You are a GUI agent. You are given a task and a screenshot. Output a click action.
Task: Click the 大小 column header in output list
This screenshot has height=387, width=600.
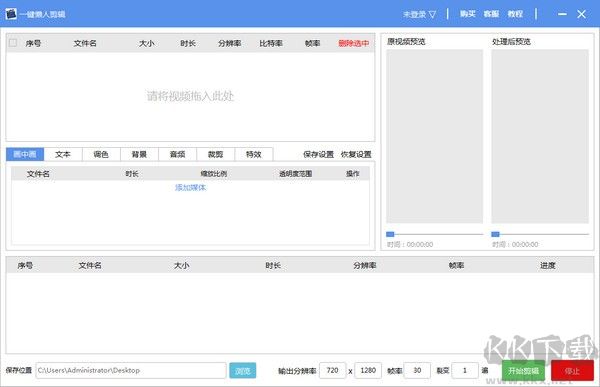pyautogui.click(x=181, y=265)
